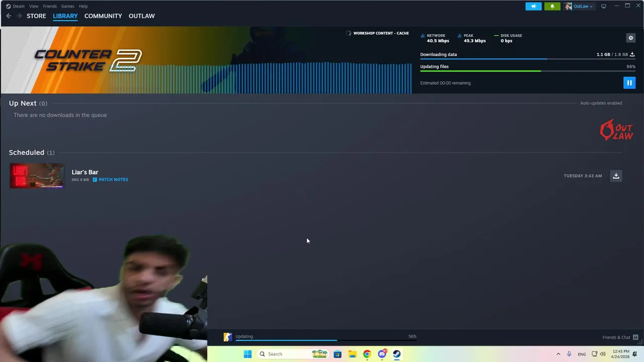Click the Liar's Bar game thumbnail
The height and width of the screenshot is (362, 644).
click(37, 175)
